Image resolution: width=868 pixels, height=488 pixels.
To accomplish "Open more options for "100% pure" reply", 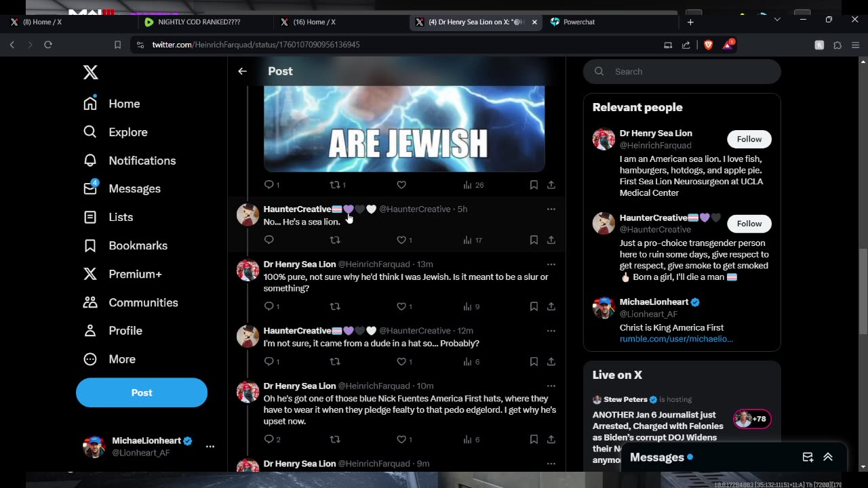I will pyautogui.click(x=551, y=264).
